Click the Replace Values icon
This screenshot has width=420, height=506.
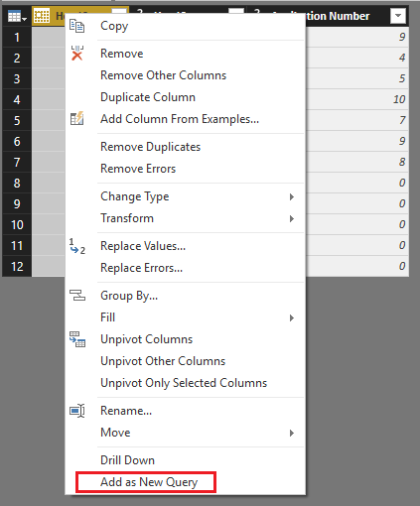click(x=77, y=246)
